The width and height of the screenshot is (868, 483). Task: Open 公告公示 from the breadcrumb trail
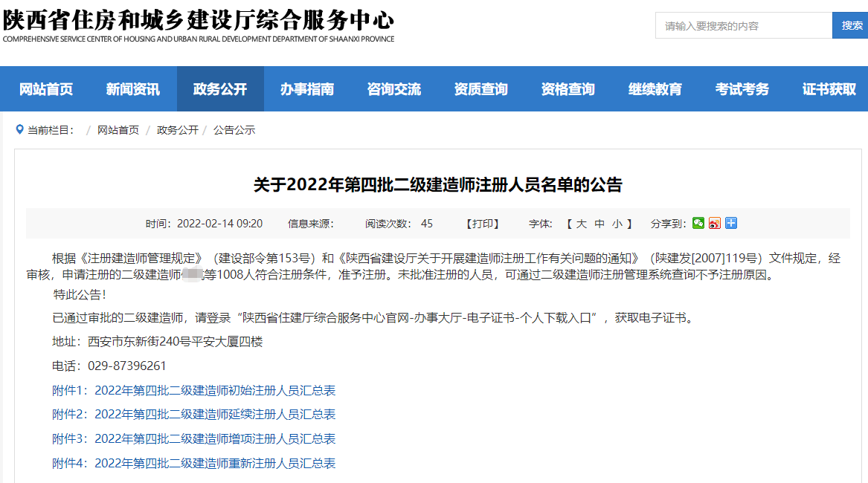click(x=234, y=129)
